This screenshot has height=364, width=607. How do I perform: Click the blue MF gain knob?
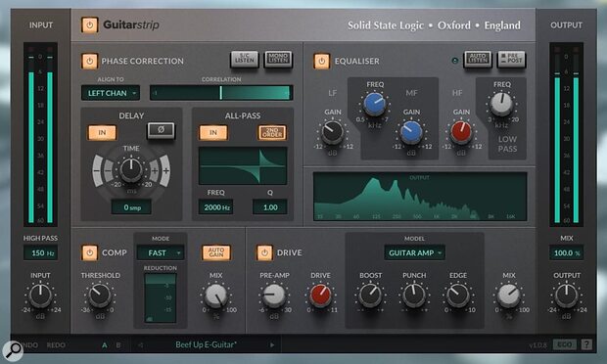(411, 132)
